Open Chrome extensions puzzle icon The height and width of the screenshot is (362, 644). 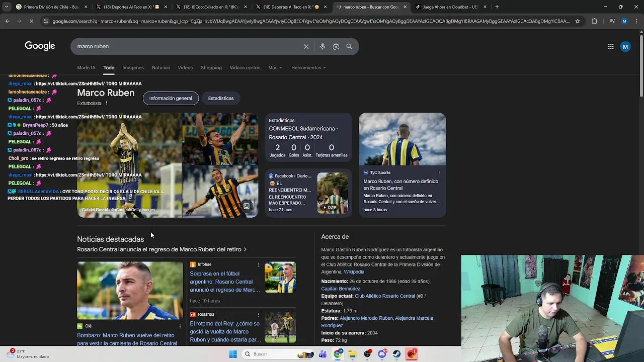click(x=594, y=21)
